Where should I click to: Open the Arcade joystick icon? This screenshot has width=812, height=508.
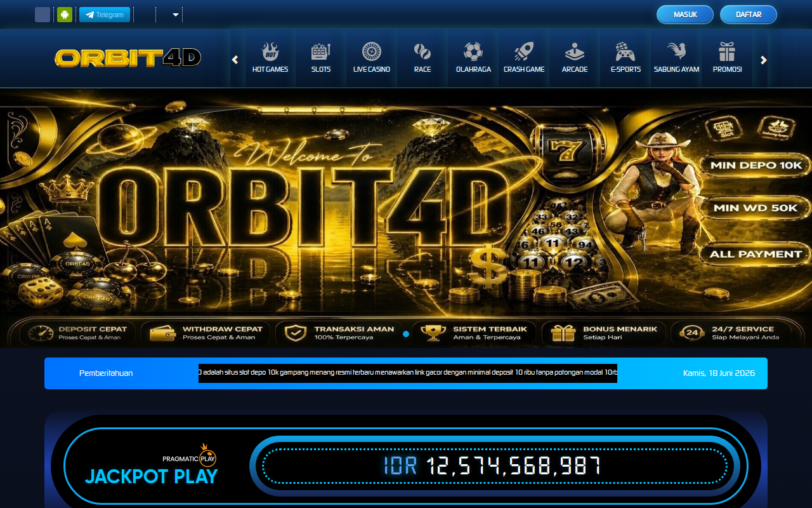point(575,51)
